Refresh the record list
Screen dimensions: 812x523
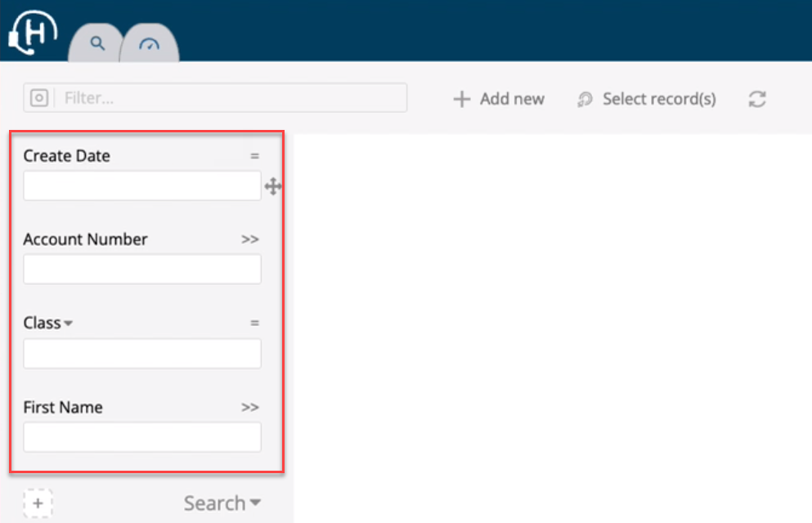pos(757,99)
